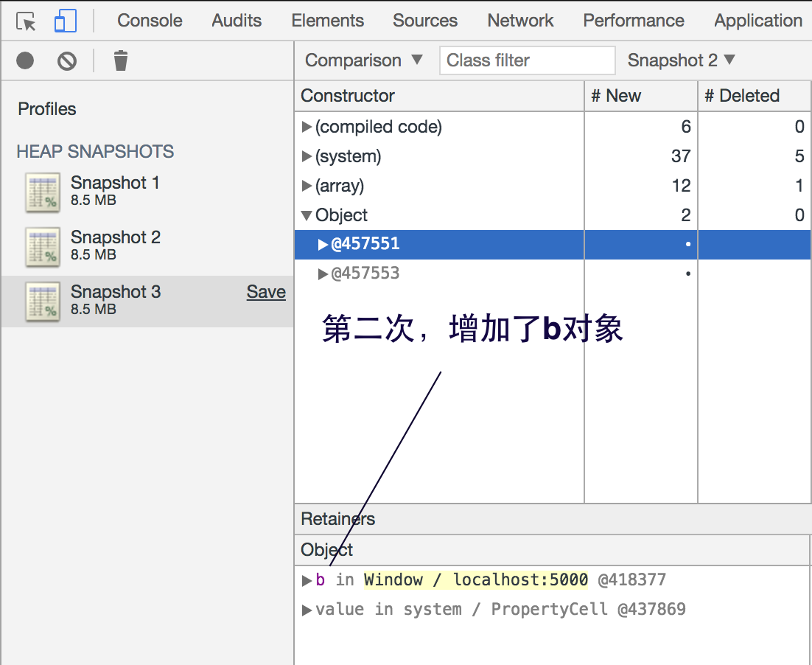Sort by the Constructor column header

click(439, 96)
